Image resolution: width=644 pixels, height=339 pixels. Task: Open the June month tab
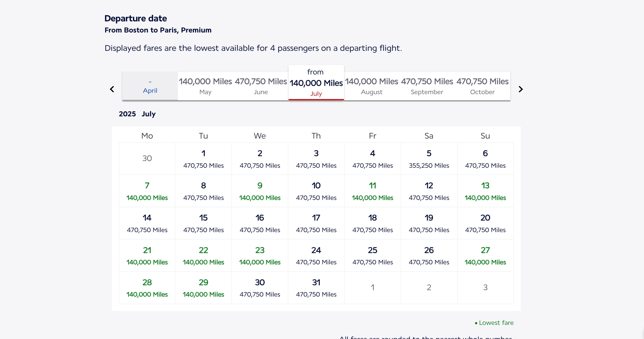pos(261,86)
